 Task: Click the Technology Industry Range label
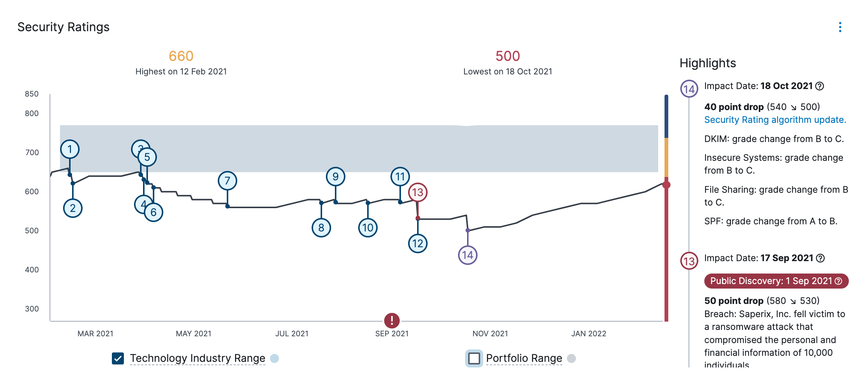[x=197, y=358]
